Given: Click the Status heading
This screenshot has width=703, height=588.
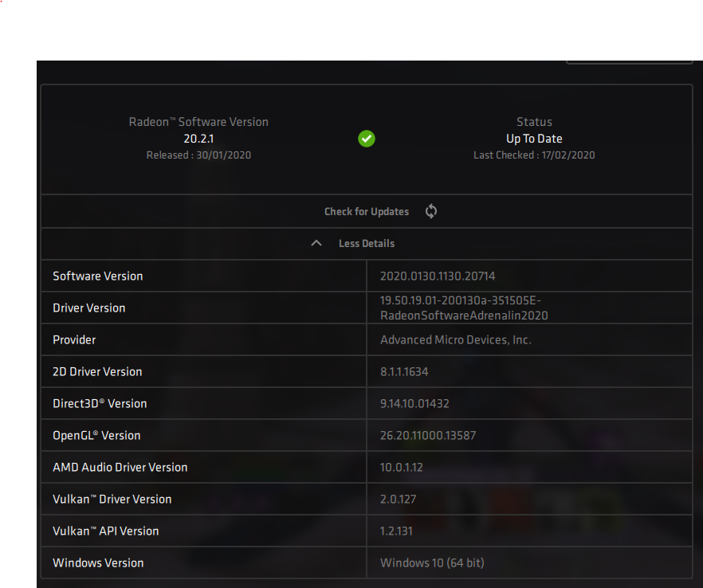Looking at the screenshot, I should click(x=534, y=122).
